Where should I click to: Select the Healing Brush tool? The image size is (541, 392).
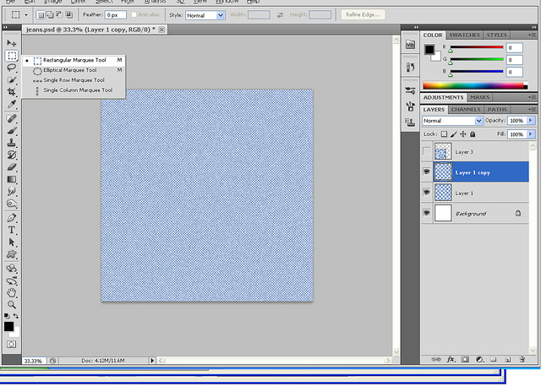pos(11,118)
